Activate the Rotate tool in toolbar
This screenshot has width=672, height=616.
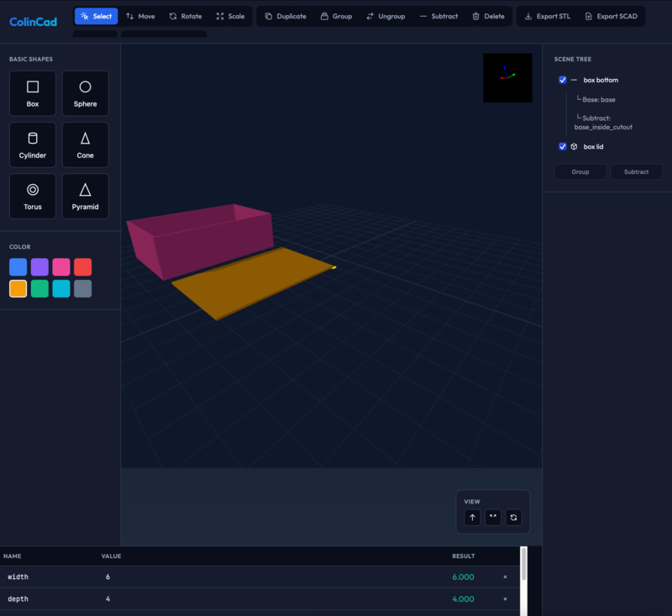(x=185, y=16)
